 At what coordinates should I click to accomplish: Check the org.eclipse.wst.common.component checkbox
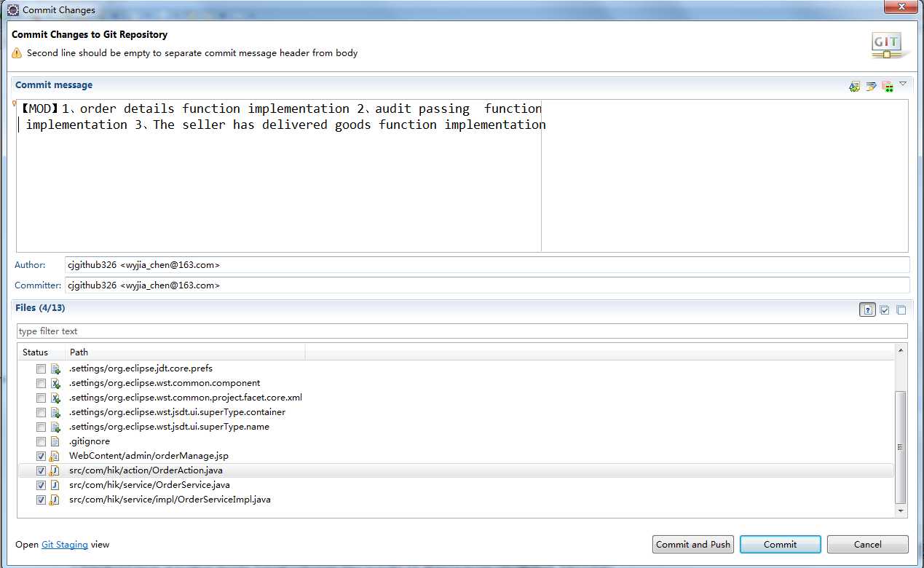42,383
